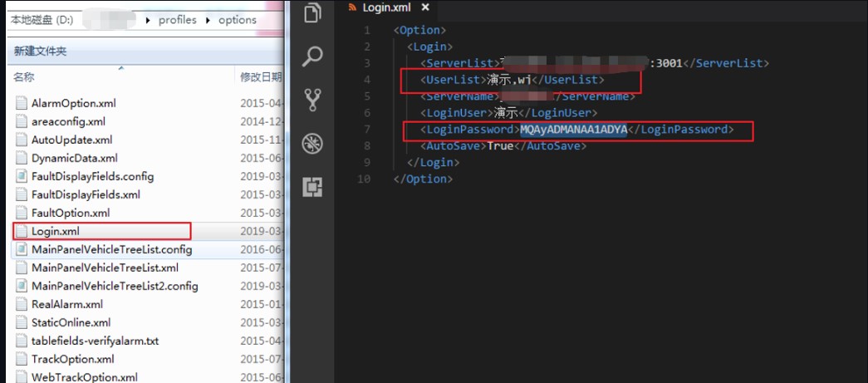Select the StaticOnline.xml file name

click(71, 322)
